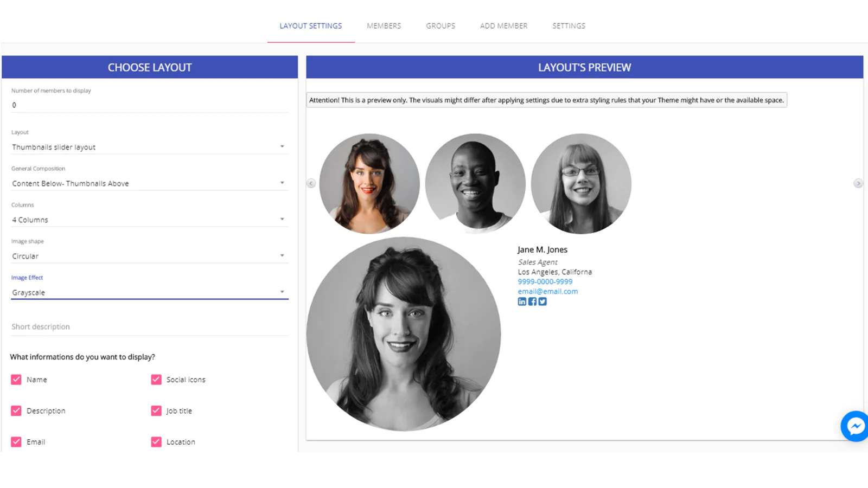Image resolution: width=868 pixels, height=488 pixels.
Task: Select the woman with glasses thumbnail
Action: (x=581, y=184)
